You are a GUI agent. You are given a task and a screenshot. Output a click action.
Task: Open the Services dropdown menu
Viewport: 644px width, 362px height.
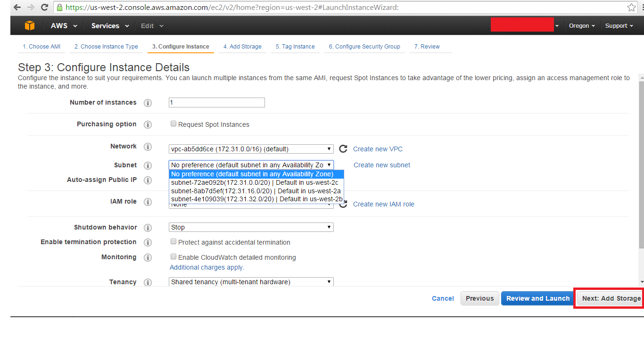(x=110, y=26)
